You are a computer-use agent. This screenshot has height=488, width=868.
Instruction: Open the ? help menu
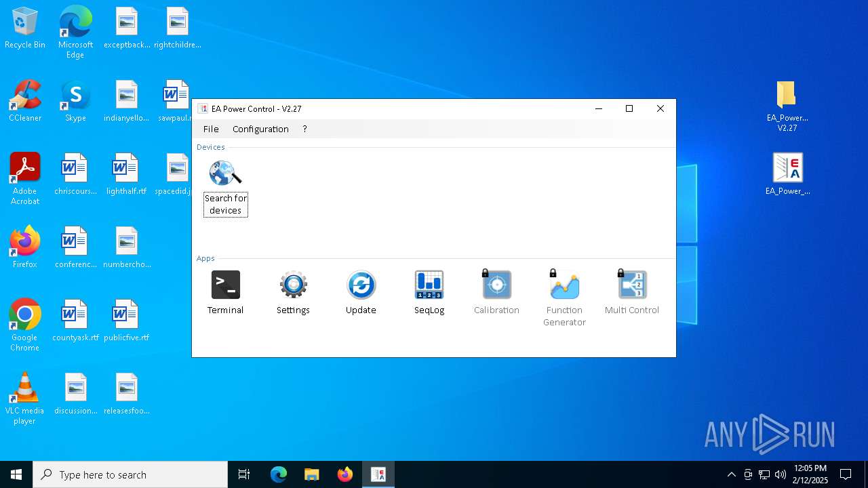(304, 129)
